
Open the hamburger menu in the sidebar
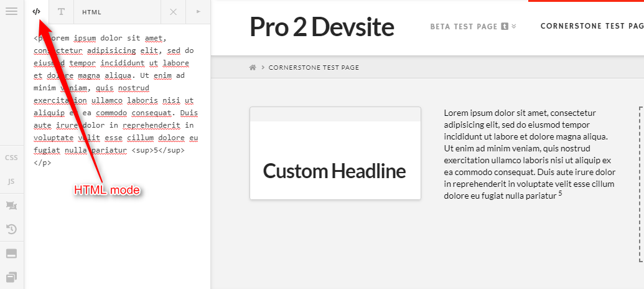point(11,11)
